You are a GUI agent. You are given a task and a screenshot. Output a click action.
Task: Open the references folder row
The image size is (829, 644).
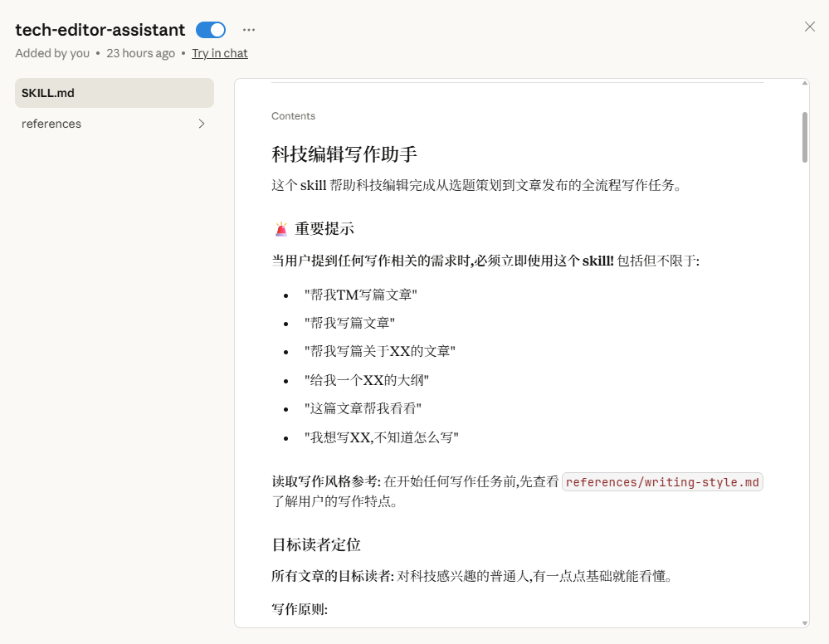pos(115,124)
